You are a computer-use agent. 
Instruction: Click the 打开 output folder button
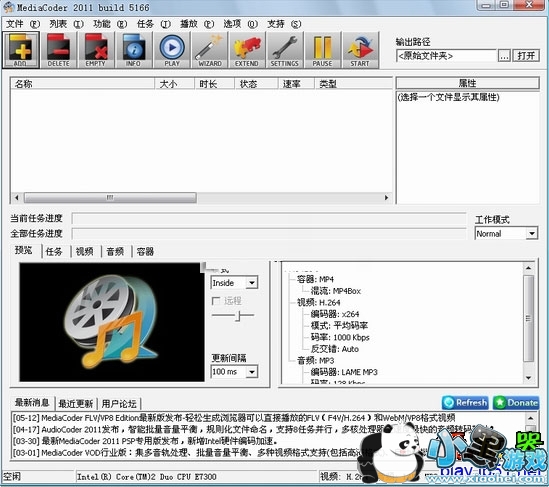click(526, 56)
